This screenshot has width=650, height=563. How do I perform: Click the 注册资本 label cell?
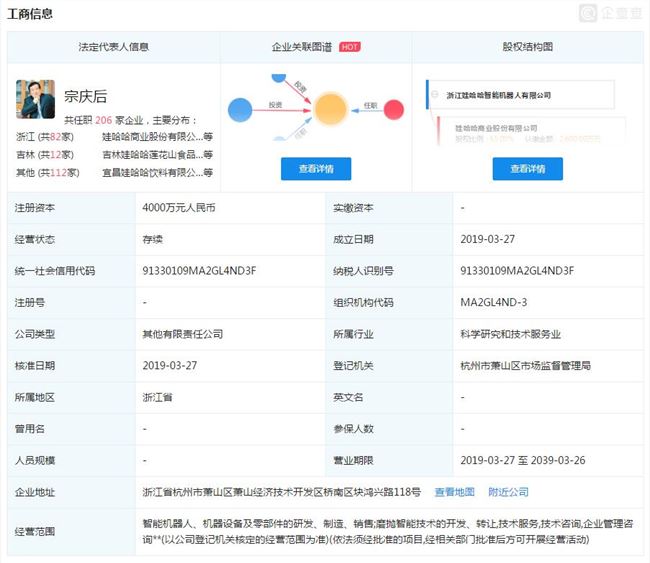click(71, 208)
